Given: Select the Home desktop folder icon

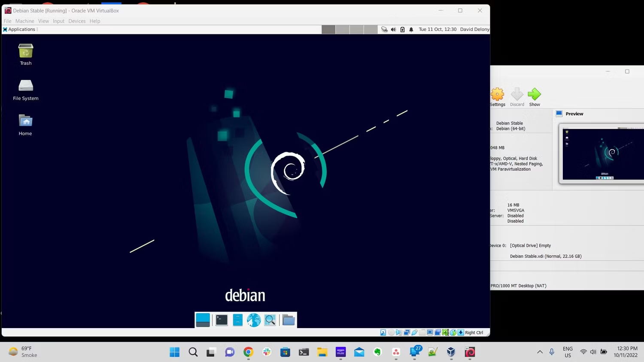Looking at the screenshot, I should click(x=25, y=125).
